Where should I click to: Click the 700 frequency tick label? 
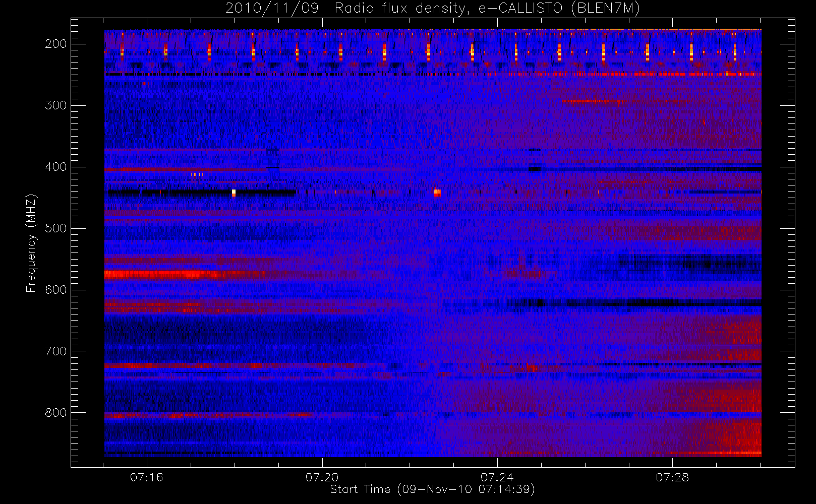(x=56, y=351)
